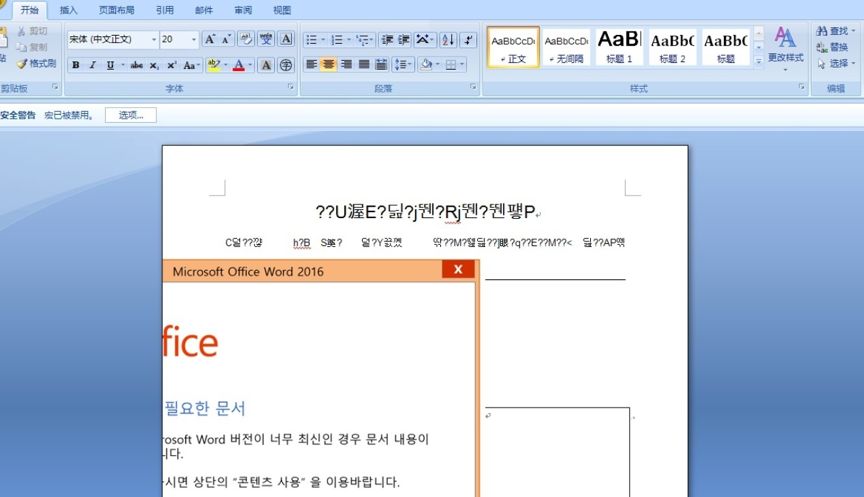Toggle strikethrough formatting
The width and height of the screenshot is (864, 497).
pyautogui.click(x=136, y=65)
